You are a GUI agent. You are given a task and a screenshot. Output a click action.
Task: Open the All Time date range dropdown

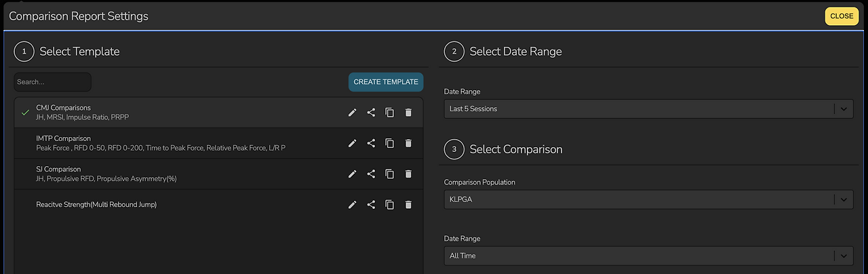click(648, 256)
